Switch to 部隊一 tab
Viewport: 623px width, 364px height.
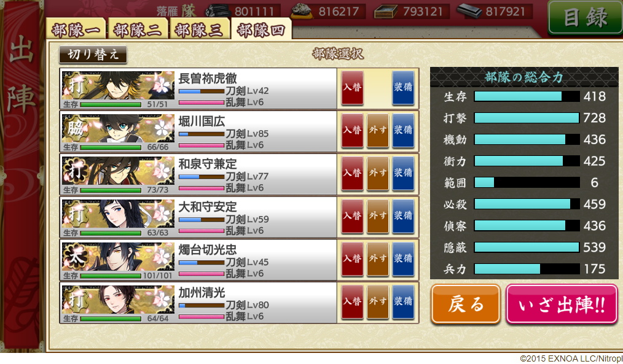76,29
